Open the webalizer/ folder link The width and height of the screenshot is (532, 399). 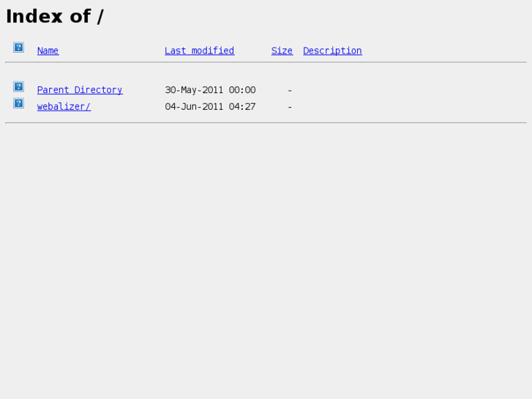point(64,107)
